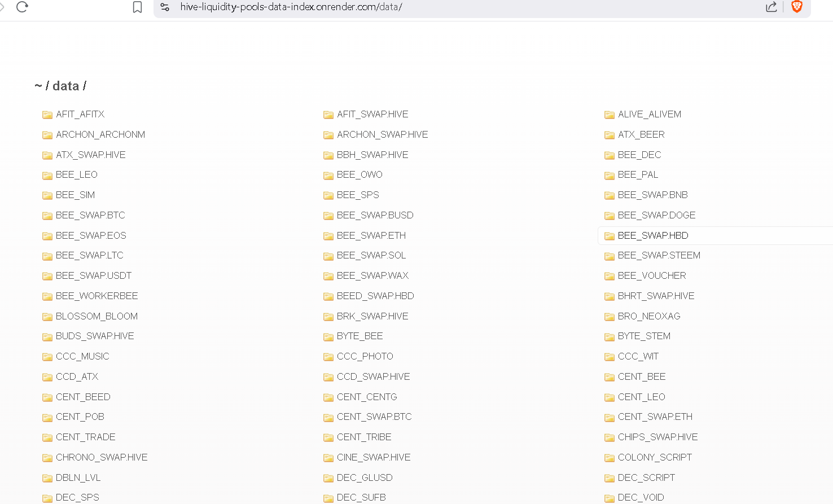Click the folder icon beside ALIVE_ALIVEM

point(610,115)
